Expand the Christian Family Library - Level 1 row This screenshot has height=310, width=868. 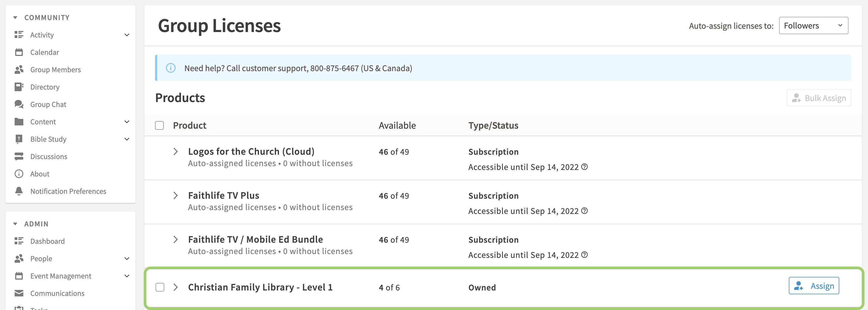pos(176,287)
